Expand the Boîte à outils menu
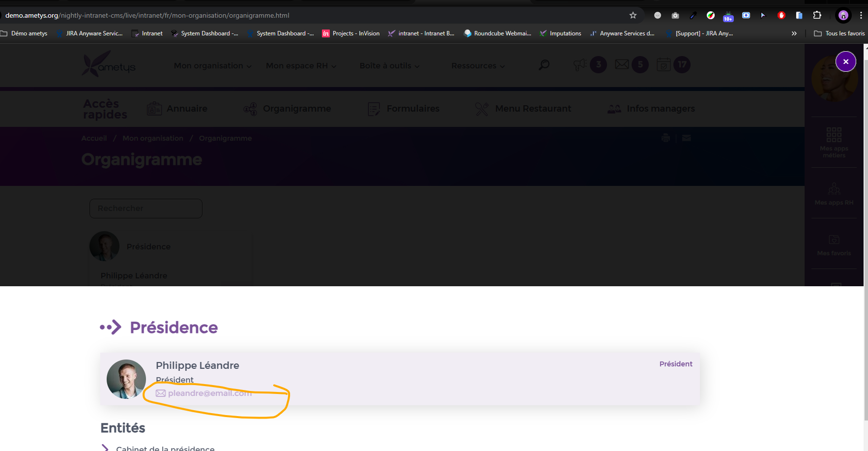Image resolution: width=868 pixels, height=451 pixels. click(x=389, y=66)
